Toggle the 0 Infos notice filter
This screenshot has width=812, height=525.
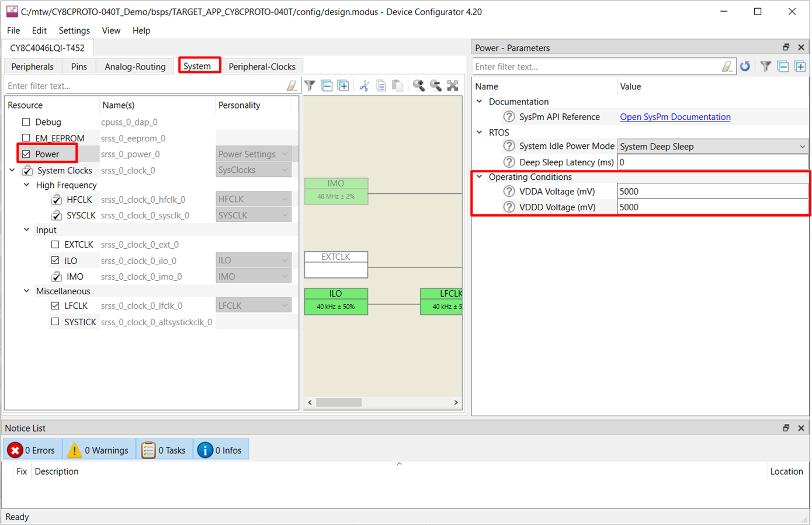coord(221,450)
